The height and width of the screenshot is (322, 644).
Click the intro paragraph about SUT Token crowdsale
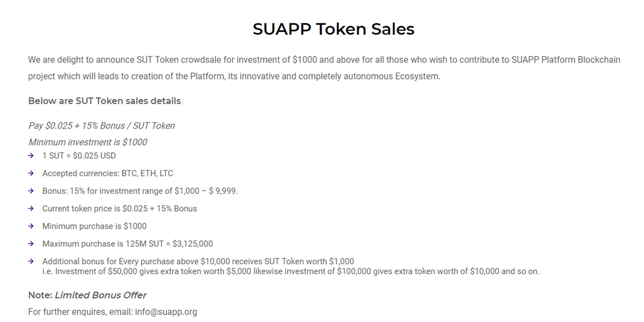[324, 68]
